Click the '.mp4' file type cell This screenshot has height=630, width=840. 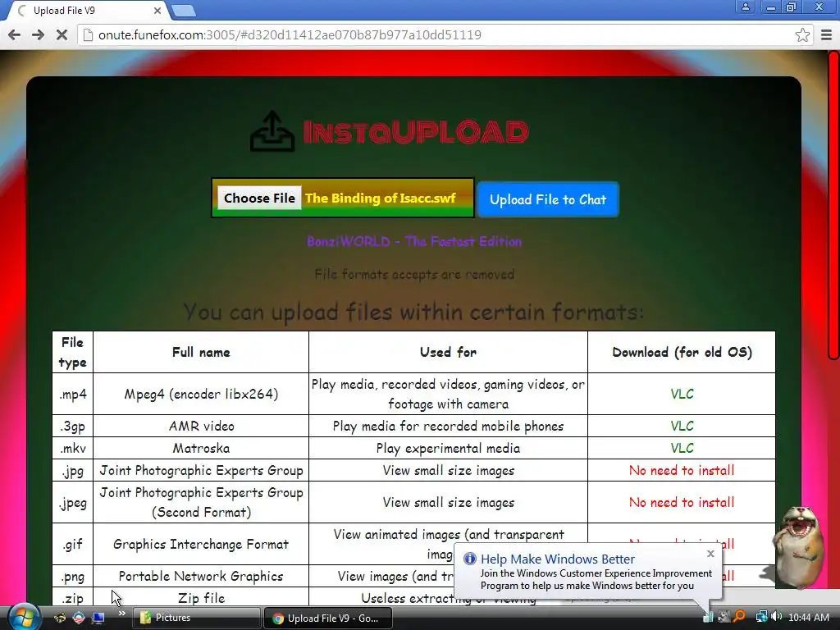pyautogui.click(x=73, y=395)
